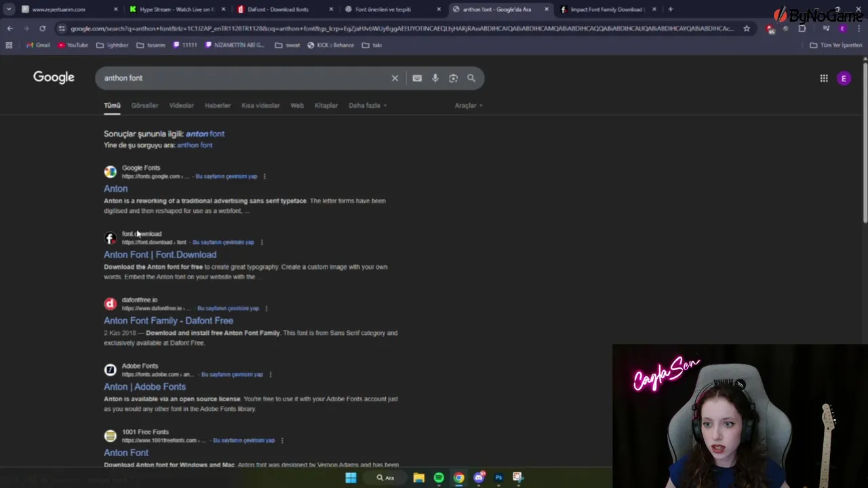
Task: Open the Gmail bookmark
Action: pos(37,45)
